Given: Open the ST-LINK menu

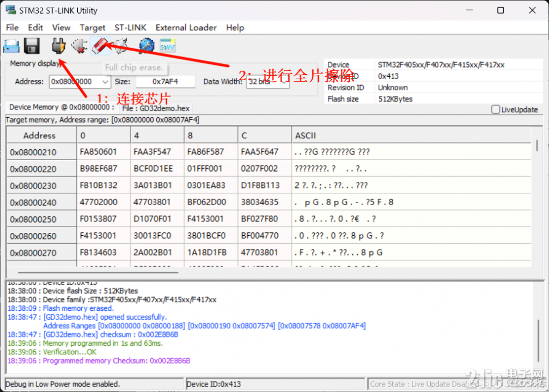Looking at the screenshot, I should click(130, 27).
